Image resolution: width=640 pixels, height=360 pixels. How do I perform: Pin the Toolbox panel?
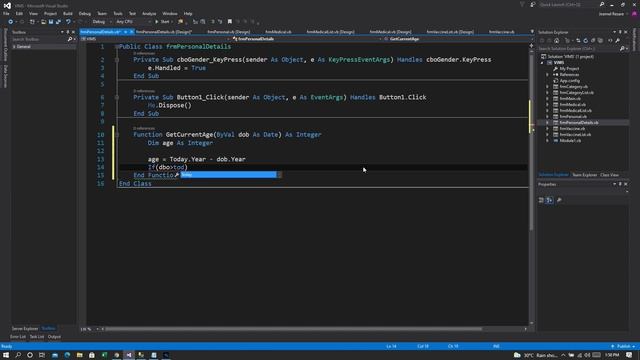click(x=68, y=32)
